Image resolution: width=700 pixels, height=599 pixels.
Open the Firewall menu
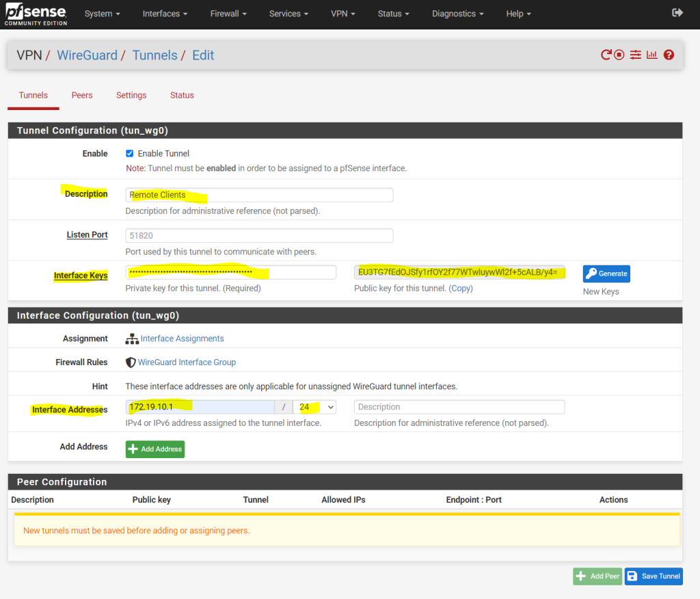point(228,14)
